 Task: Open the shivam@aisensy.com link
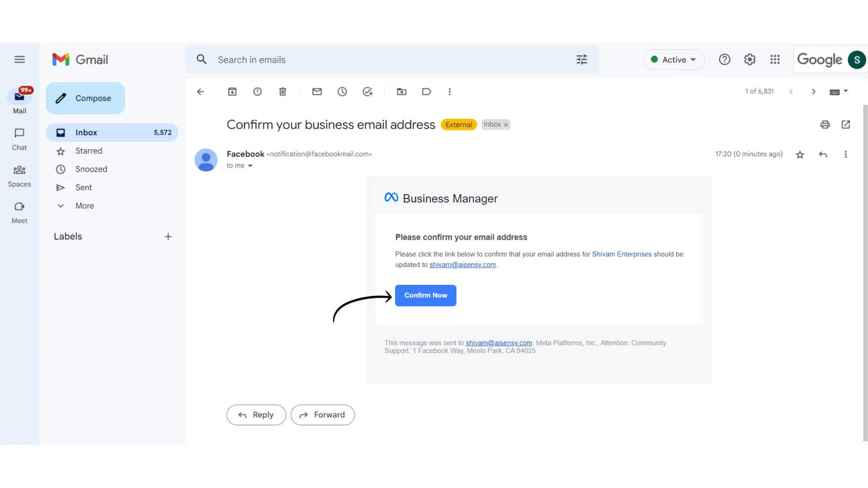463,265
